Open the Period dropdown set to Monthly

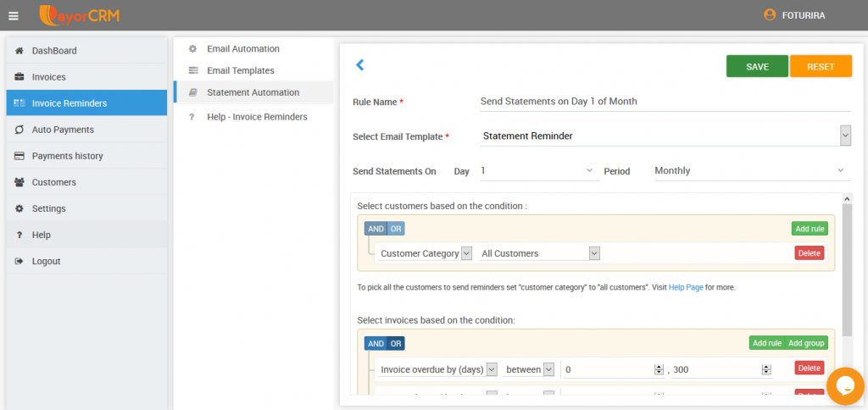750,171
